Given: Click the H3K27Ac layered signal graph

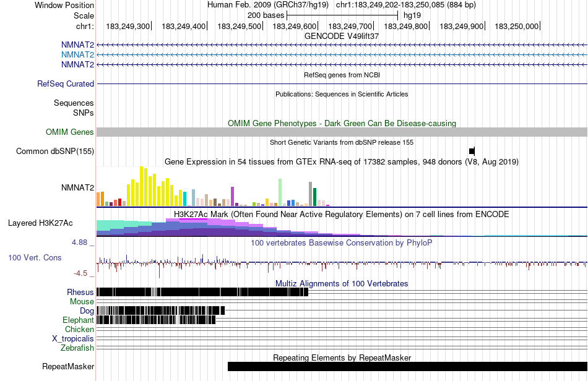Looking at the screenshot, I should pos(342,228).
